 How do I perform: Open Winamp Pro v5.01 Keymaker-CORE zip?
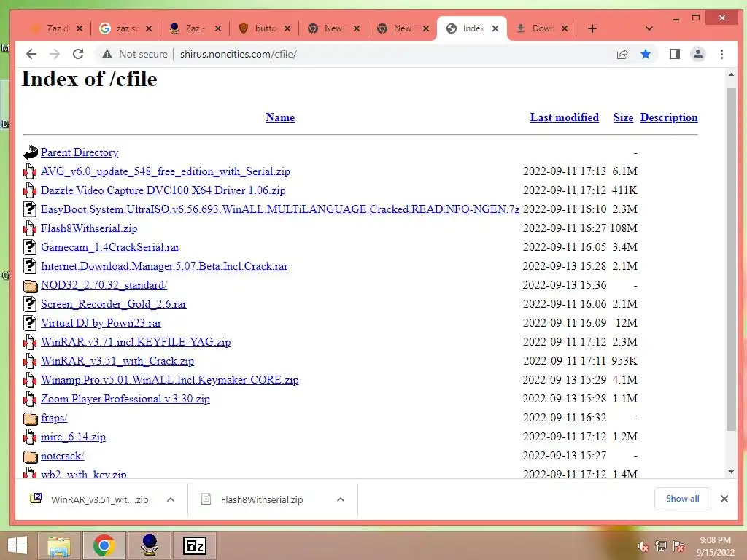click(169, 380)
